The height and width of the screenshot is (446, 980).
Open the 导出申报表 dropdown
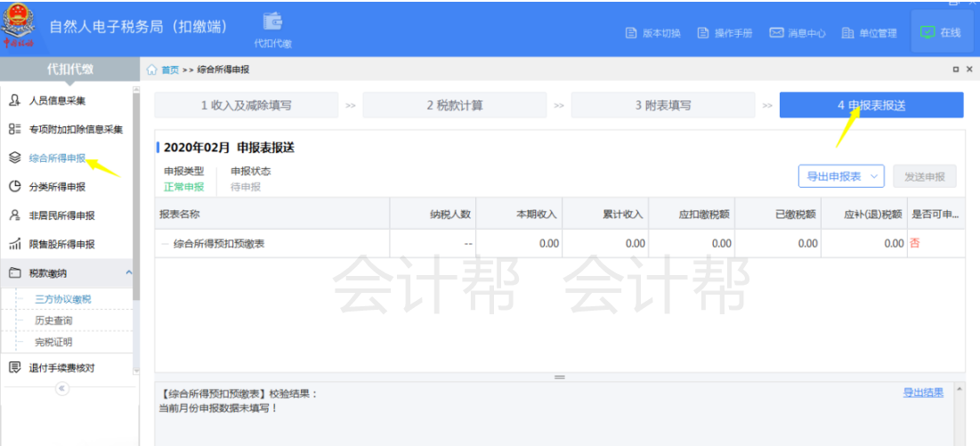click(x=841, y=176)
